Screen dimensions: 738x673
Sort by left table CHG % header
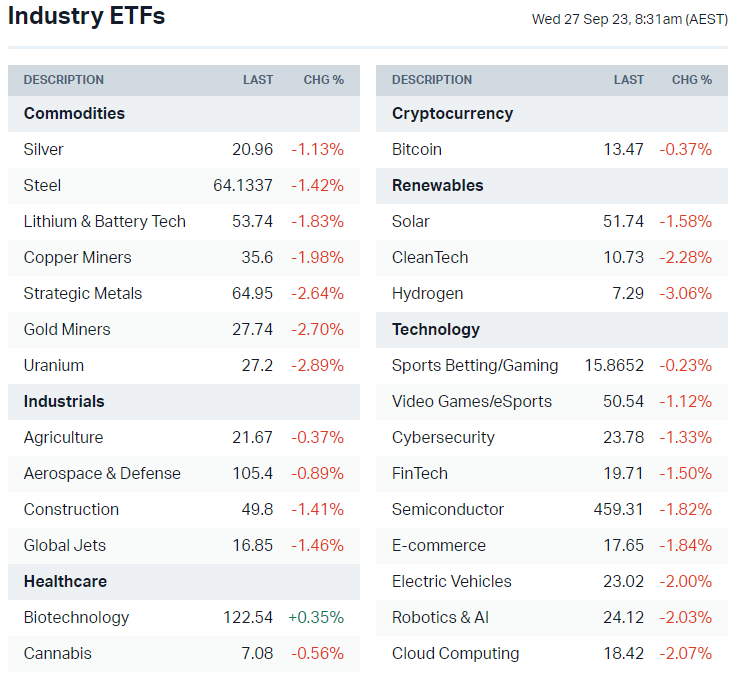coord(323,80)
